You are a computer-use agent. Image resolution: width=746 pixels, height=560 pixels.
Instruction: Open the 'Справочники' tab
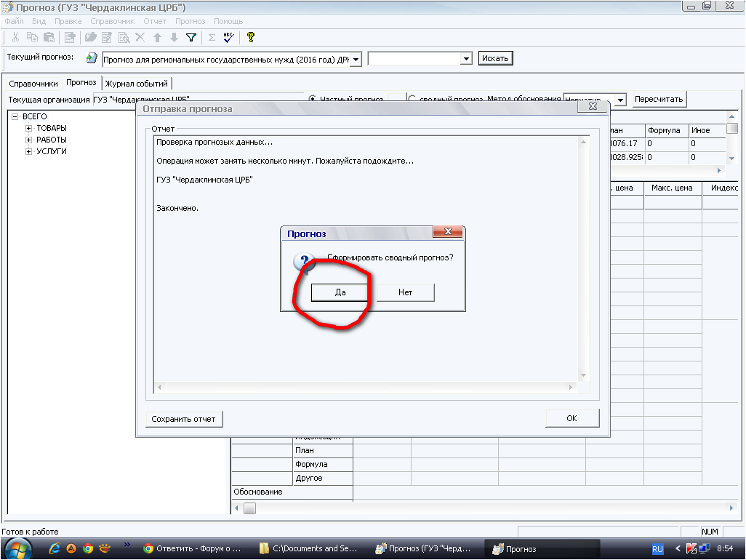click(x=33, y=84)
